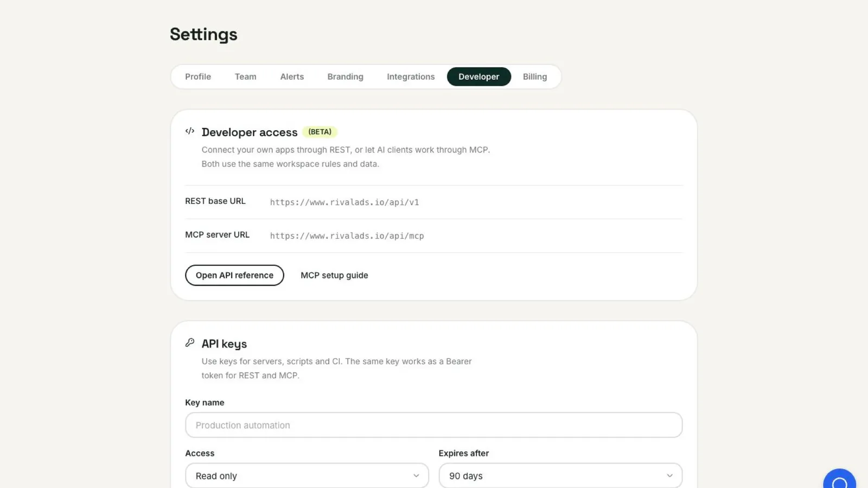Viewport: 868px width, 488px height.
Task: Click the code brackets icon beside Developer access
Action: [x=190, y=131]
